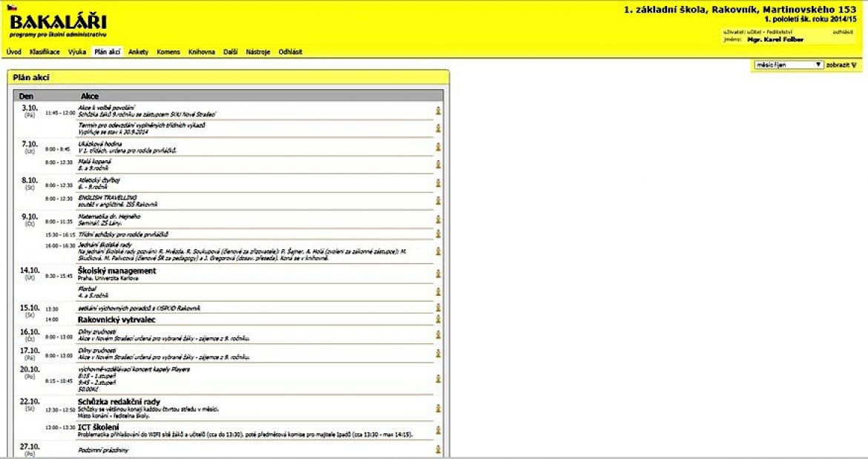Click the person icon for Termín pro odevzdání třídních výkazů
868x459 pixels.
point(438,128)
